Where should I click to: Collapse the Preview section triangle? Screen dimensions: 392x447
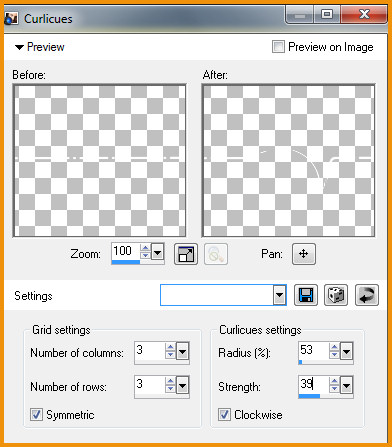19,47
